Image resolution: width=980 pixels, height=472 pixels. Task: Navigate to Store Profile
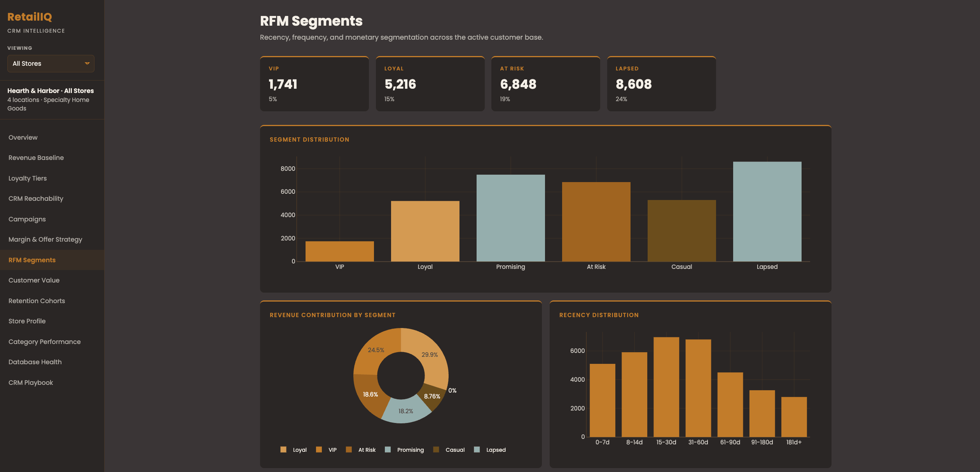52,321
